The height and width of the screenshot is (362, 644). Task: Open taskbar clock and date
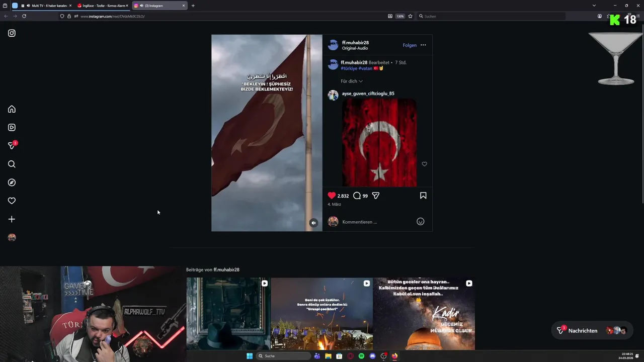[x=626, y=356]
